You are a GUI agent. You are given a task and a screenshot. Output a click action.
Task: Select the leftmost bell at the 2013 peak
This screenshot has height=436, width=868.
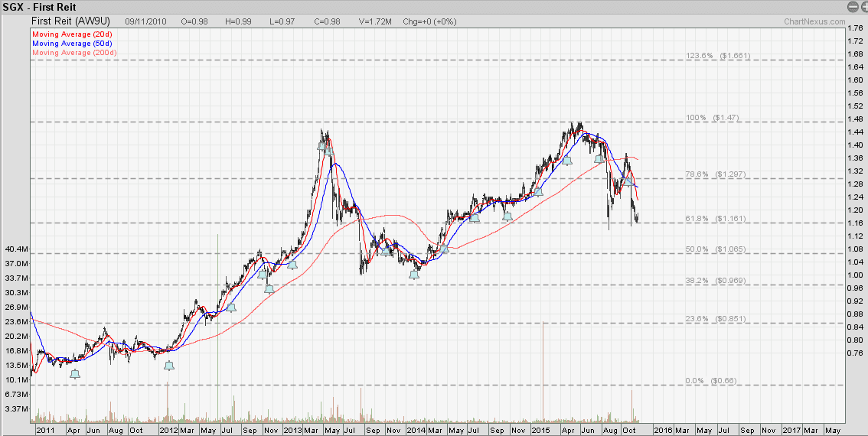click(x=321, y=146)
